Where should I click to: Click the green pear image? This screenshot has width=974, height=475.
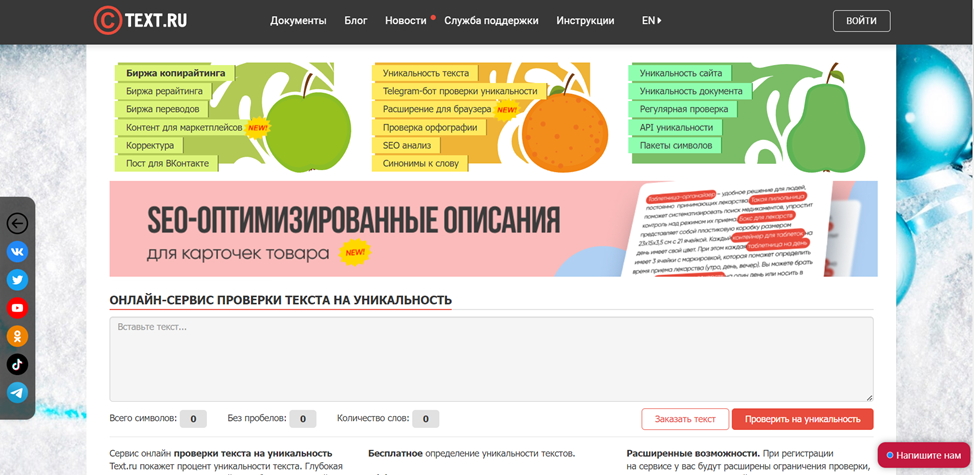tap(826, 118)
